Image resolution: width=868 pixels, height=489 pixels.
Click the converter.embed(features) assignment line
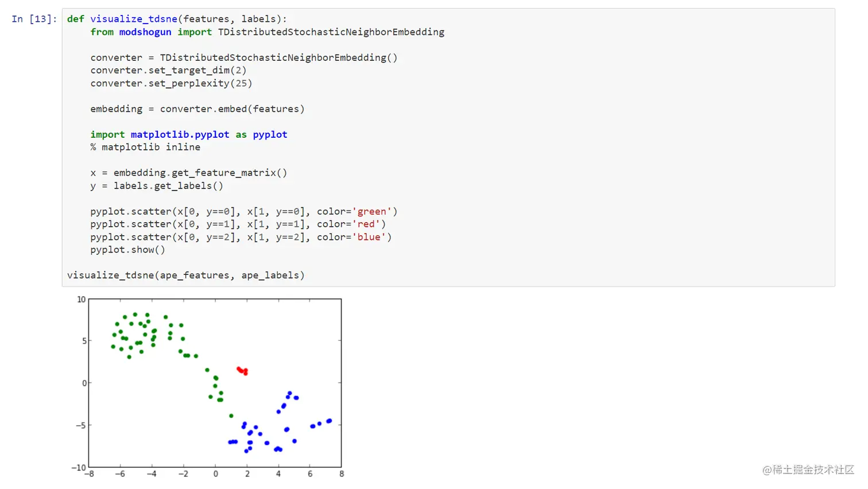pos(197,108)
